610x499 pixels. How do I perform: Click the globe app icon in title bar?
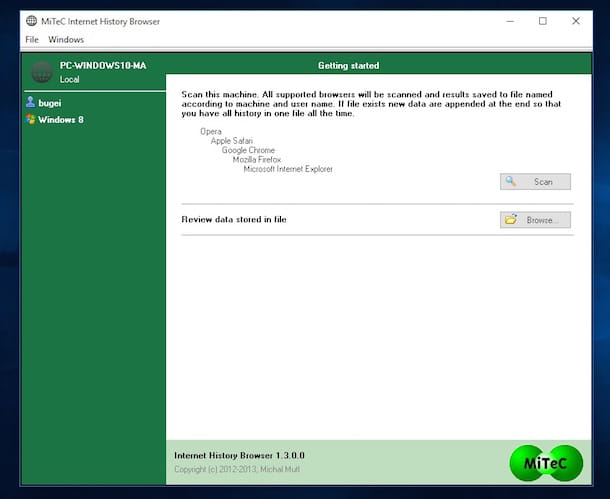[32, 21]
